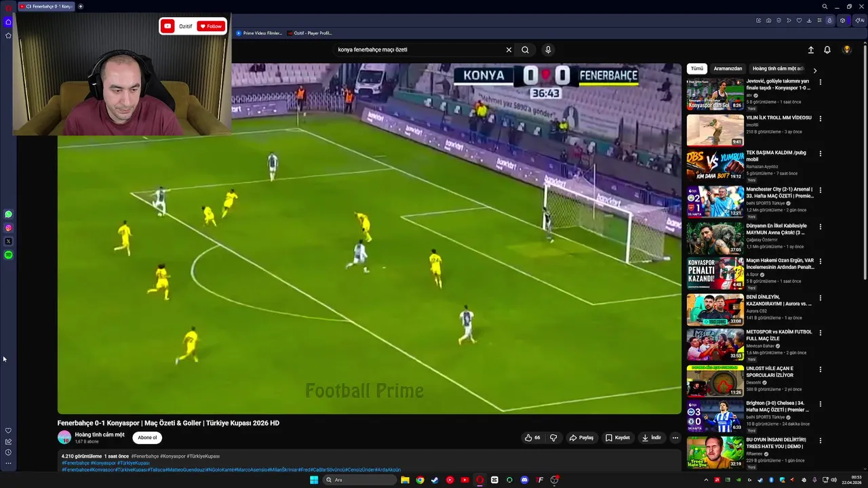Image resolution: width=868 pixels, height=488 pixels.
Task: Open the Opera downloads icon
Action: tap(809, 20)
